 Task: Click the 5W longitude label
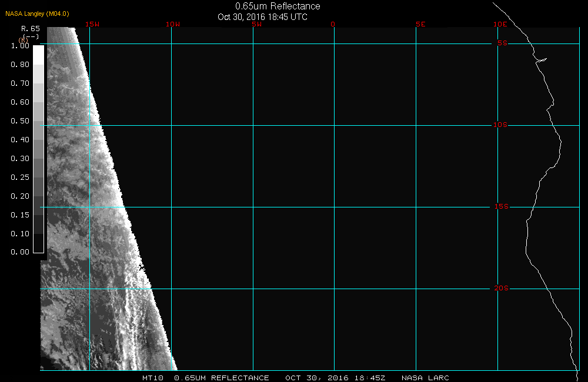pyautogui.click(x=256, y=24)
